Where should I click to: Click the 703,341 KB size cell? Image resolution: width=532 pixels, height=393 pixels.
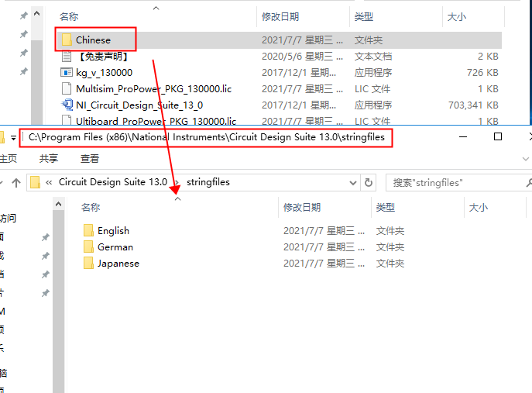point(473,105)
